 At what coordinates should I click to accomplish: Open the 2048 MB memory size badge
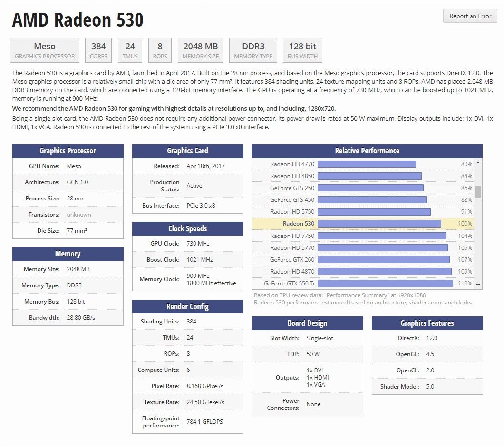tap(200, 50)
